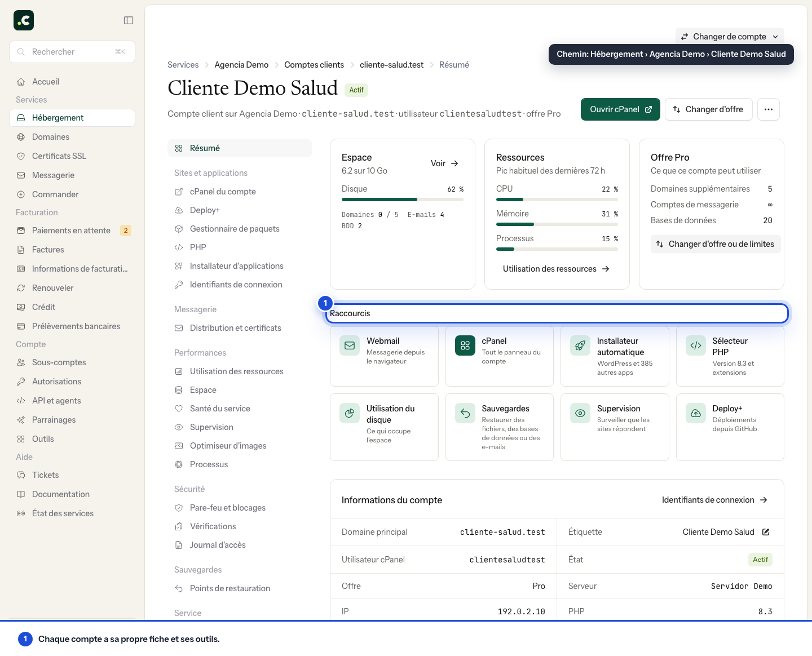Open the Webmail shortcut card
Viewport: 812px width, 656px height.
click(384, 356)
